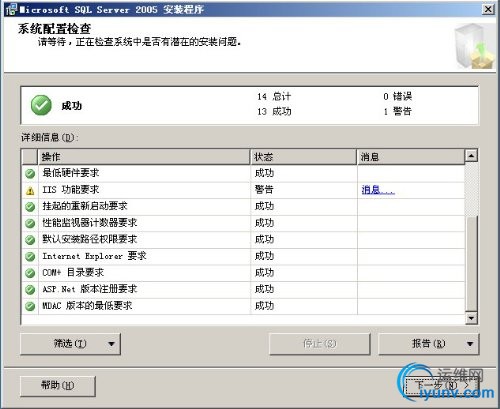The image size is (500, 409).
Task: Click the success icon beside 挂起的重新启动要求
Action: click(30, 207)
